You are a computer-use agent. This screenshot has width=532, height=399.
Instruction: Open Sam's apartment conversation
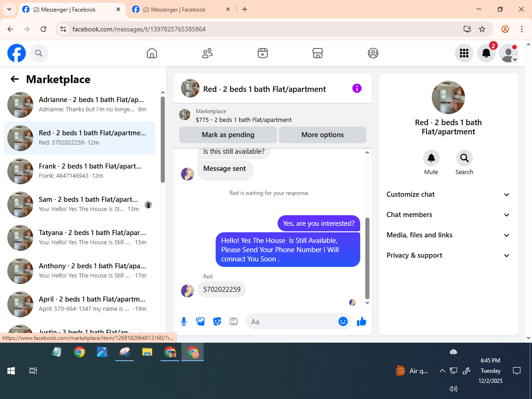point(79,204)
